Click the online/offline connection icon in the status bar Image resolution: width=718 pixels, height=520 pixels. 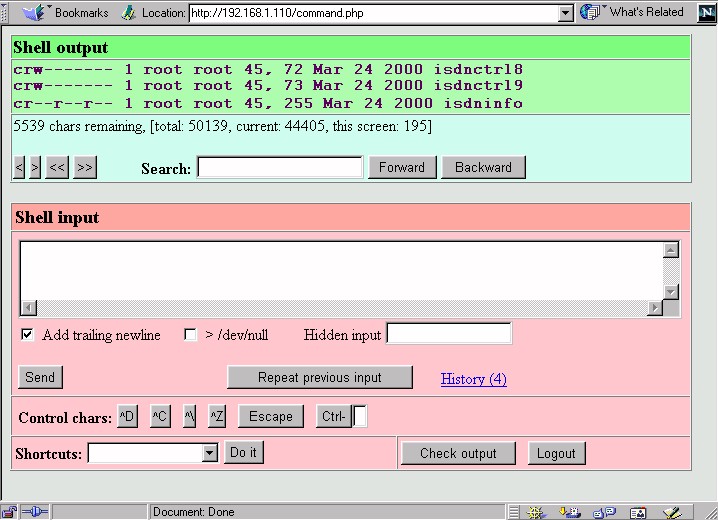[33, 512]
